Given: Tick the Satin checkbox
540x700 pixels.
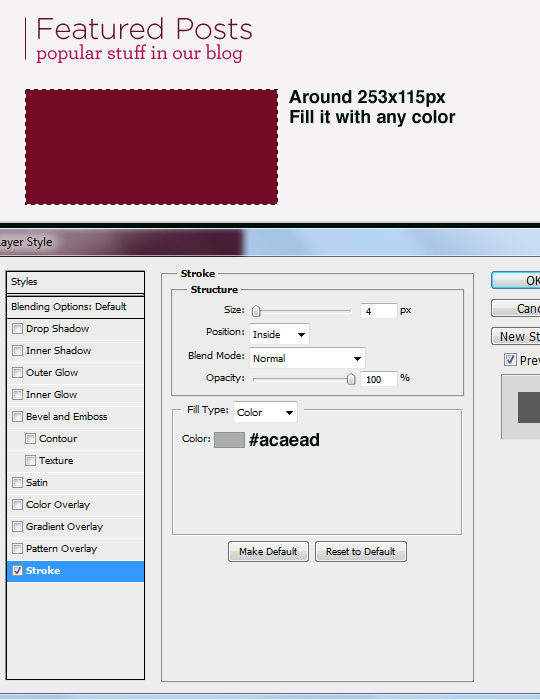Looking at the screenshot, I should 17,483.
